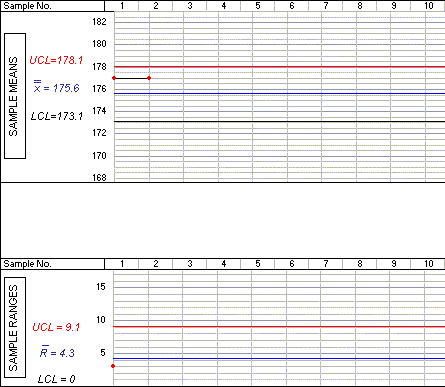Click the UCL=178.1 label
The height and width of the screenshot is (387, 445).
56,60
